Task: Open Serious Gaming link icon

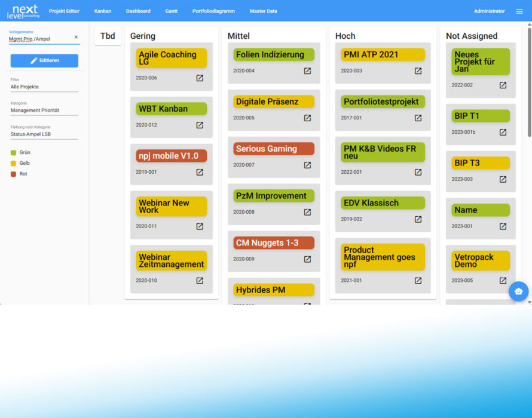Action: tap(307, 165)
